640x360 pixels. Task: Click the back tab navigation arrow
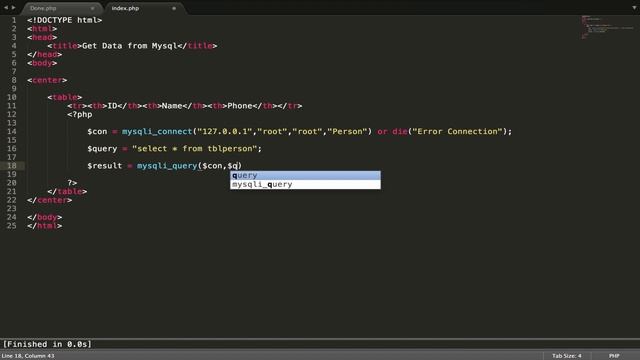[x=6, y=7]
